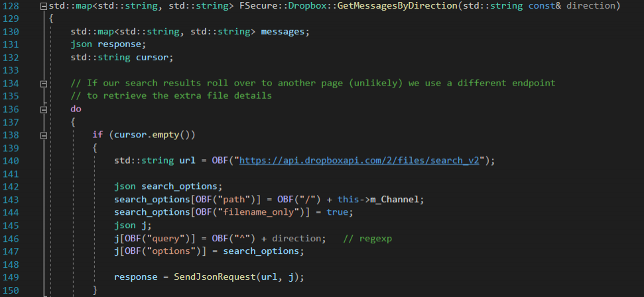Click the SendJsonRequest function call
This screenshot has width=644, height=297.
point(214,276)
